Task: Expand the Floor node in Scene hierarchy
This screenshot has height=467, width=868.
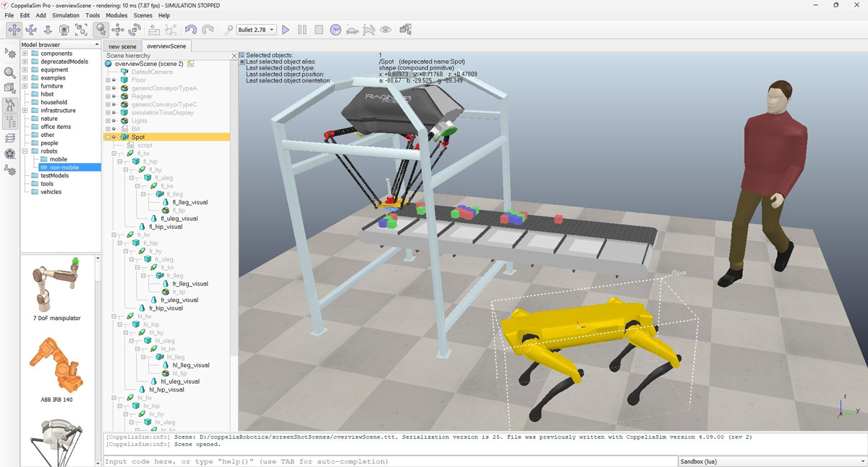Action: tap(109, 80)
